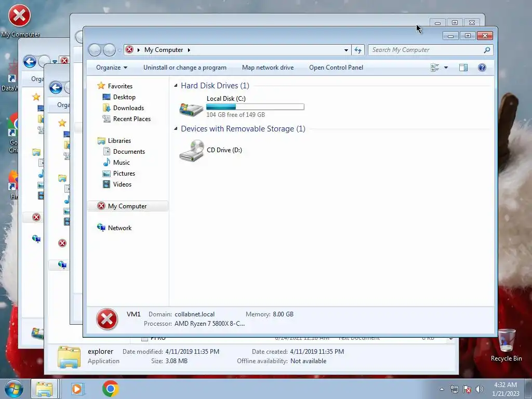532x399 pixels.
Task: Click the Favorites star icon
Action: 101,86
